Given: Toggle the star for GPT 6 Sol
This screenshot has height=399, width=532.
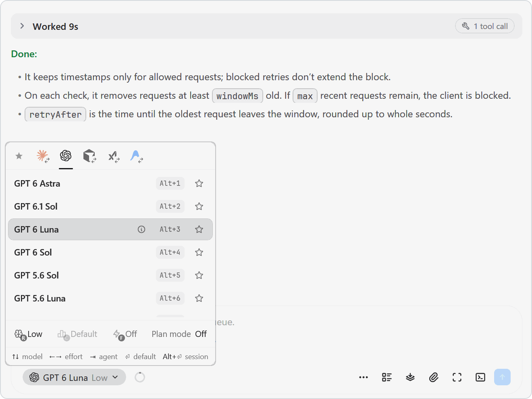Looking at the screenshot, I should coord(199,252).
